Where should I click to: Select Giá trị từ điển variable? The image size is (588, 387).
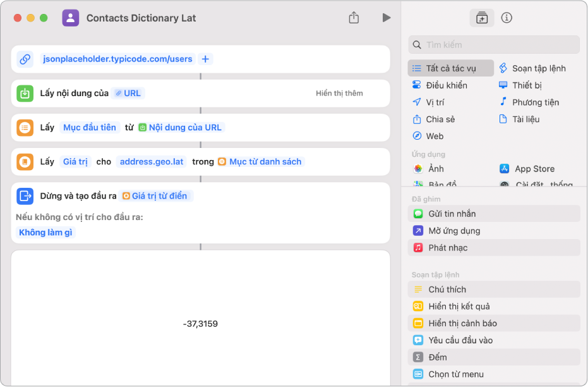click(x=155, y=196)
